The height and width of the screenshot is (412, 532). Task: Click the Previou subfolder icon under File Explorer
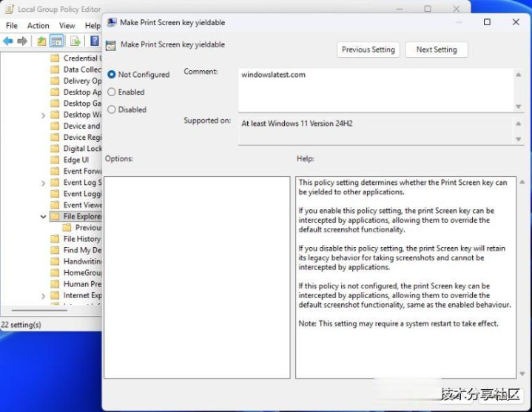[67, 227]
